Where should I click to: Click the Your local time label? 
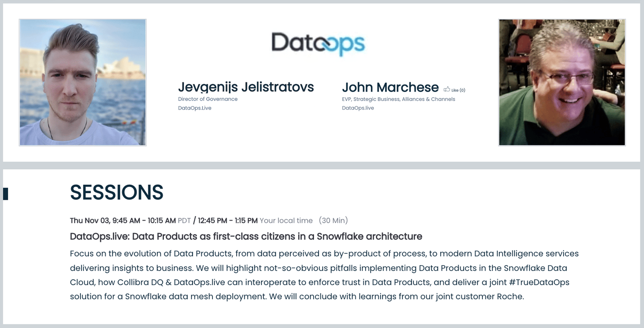point(286,220)
